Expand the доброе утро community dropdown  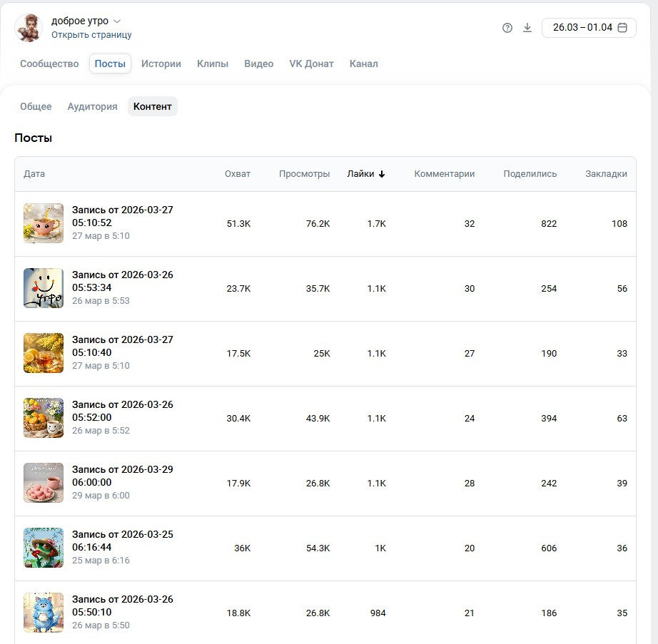[117, 21]
